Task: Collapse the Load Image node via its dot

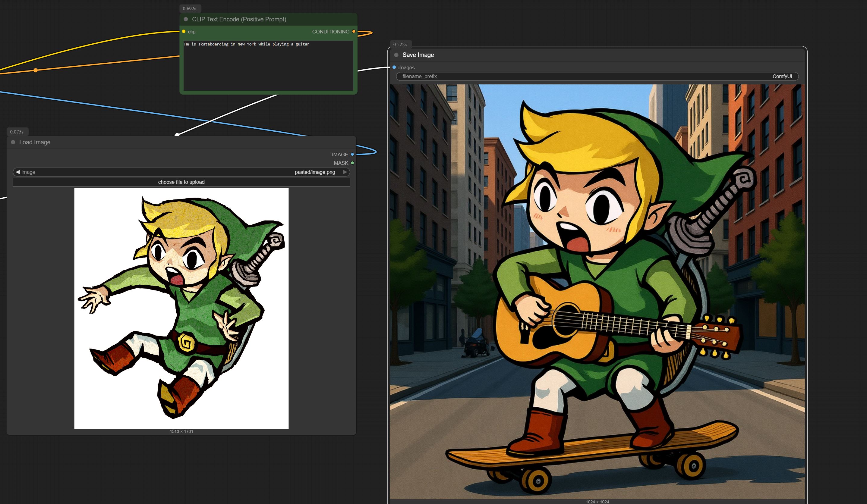Action: click(x=13, y=142)
